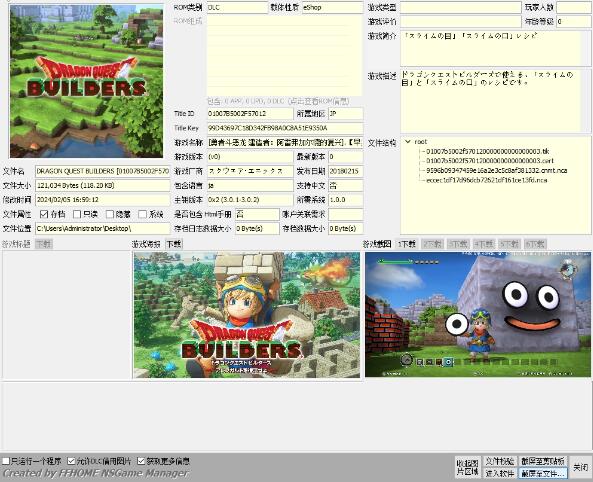Click the 3下载 screenshot button
Viewport: 593px width, 482px height.
click(458, 244)
